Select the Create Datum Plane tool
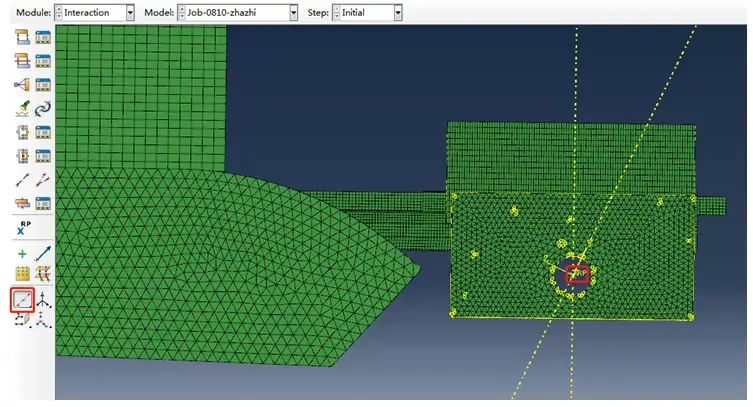753x407 pixels. (22, 274)
